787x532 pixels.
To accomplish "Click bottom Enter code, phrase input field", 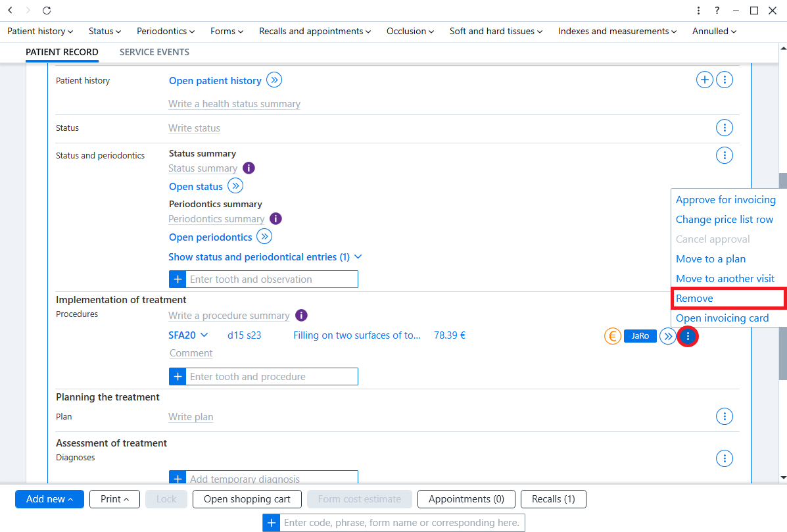I will click(402, 522).
